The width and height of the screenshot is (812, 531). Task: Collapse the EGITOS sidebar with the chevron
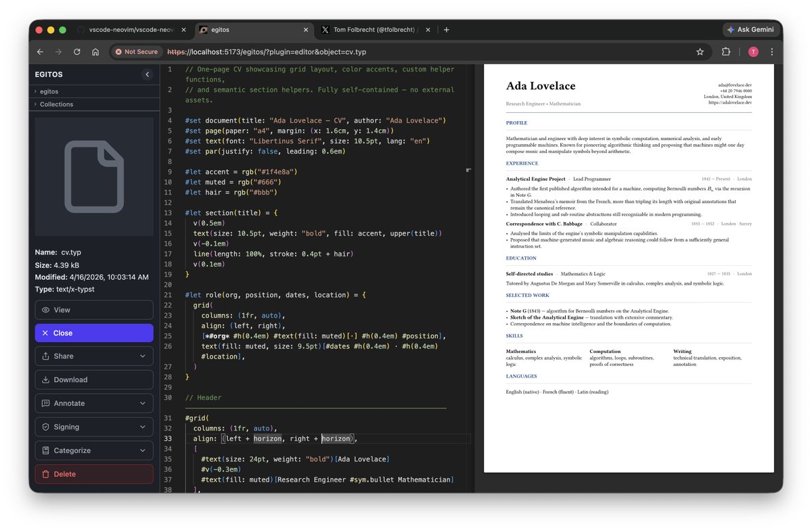pyautogui.click(x=148, y=74)
